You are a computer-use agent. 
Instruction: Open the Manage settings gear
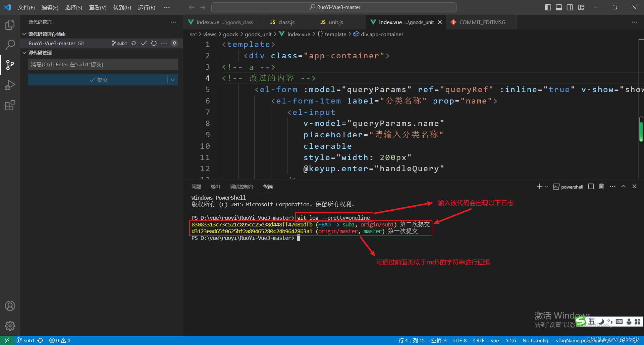pyautogui.click(x=10, y=326)
